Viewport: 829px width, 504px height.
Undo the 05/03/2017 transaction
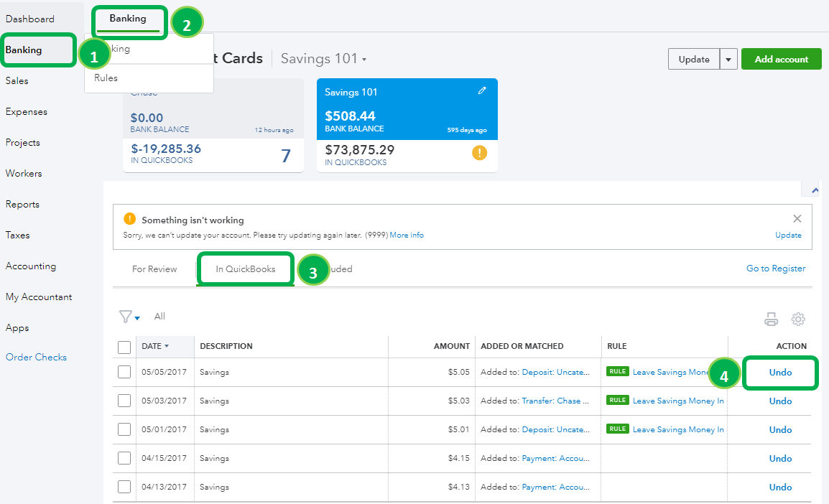click(x=780, y=401)
